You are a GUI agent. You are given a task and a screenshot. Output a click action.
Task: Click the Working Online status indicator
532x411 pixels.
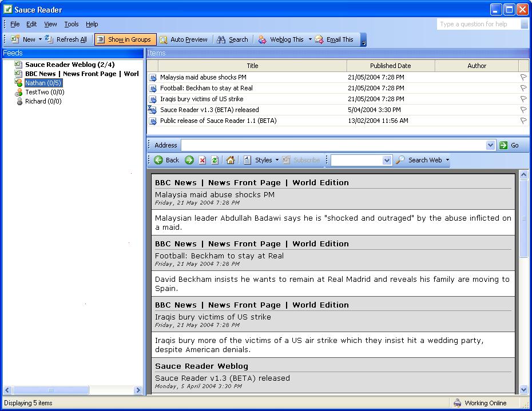480,403
